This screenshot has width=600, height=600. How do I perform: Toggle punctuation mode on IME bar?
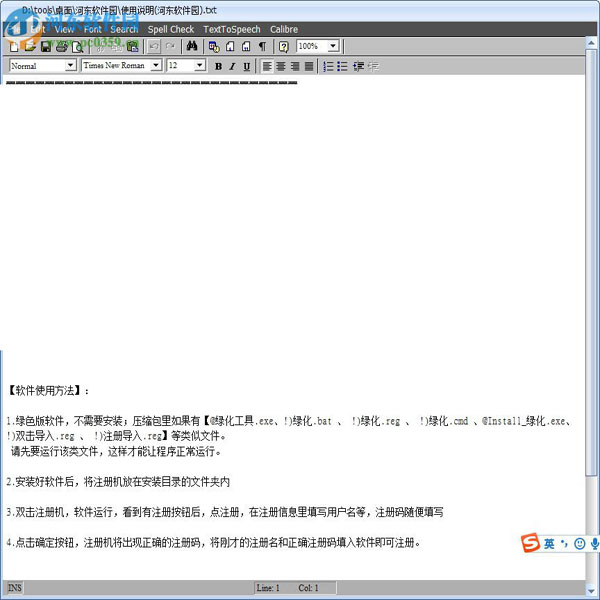[564, 544]
